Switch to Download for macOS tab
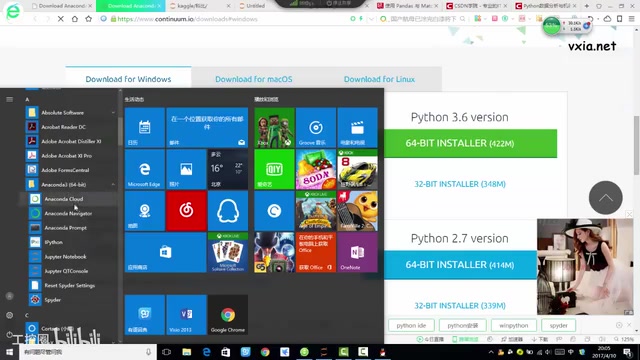This screenshot has height=360, width=640. (253, 79)
